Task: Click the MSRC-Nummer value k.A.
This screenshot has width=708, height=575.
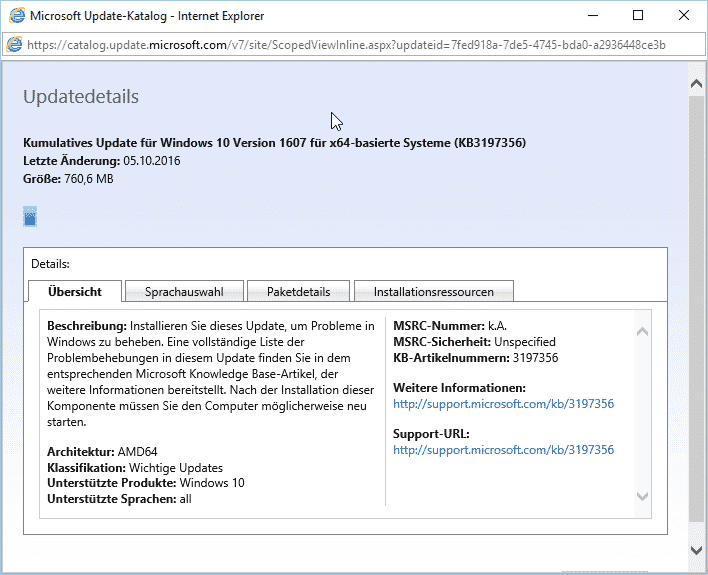Action: point(497,326)
